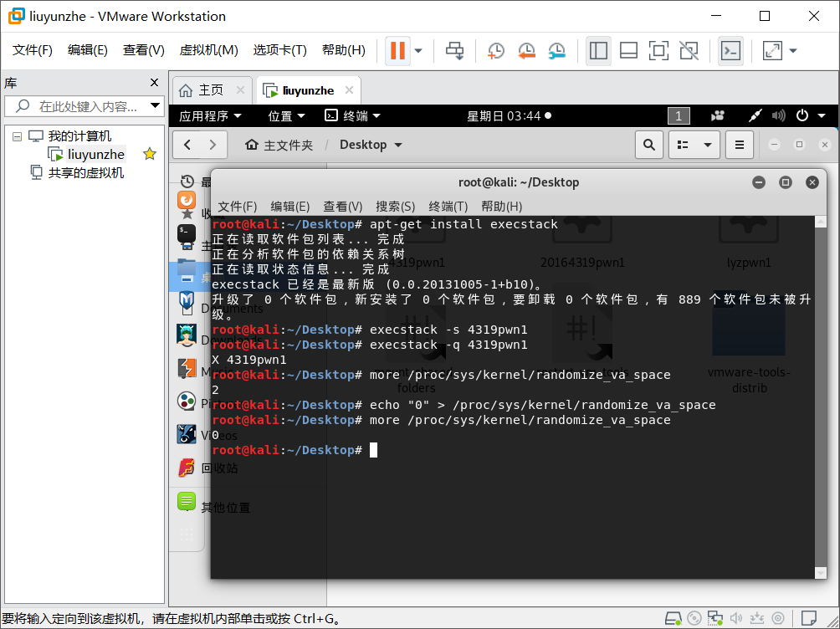The image size is (840, 629).
Task: Open library search filter dropdown
Action: point(156,105)
